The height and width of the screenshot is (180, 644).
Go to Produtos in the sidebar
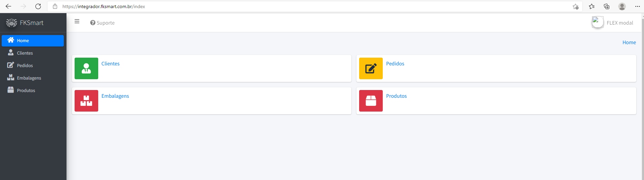[x=26, y=91]
